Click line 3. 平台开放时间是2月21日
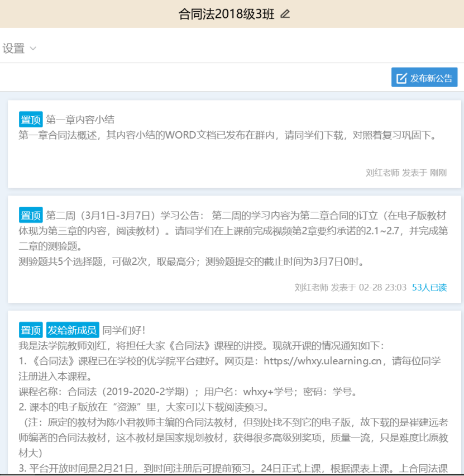Image resolution: width=464 pixels, height=476 pixels. tap(233, 468)
